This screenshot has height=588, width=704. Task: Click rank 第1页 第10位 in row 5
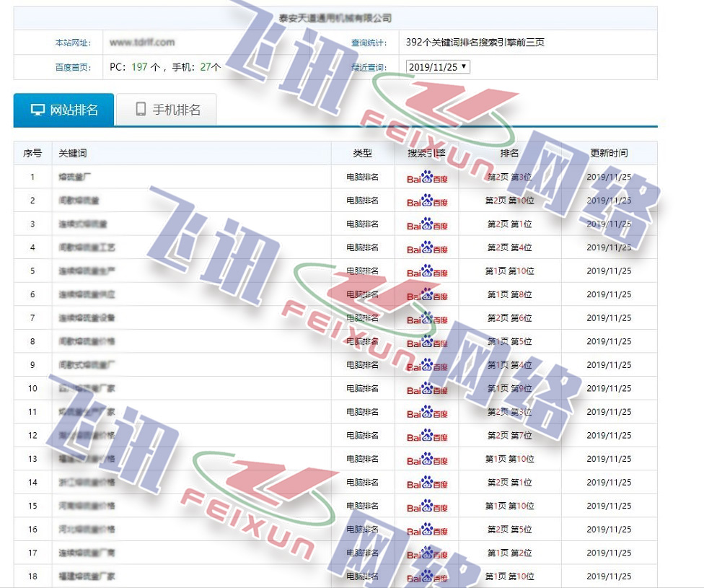[509, 271]
